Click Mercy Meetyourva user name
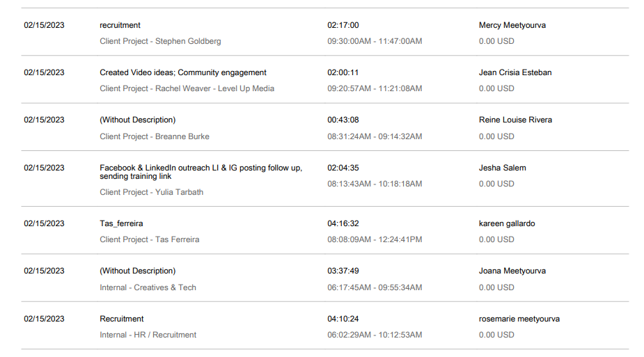This screenshot has width=644, height=357. click(x=512, y=25)
